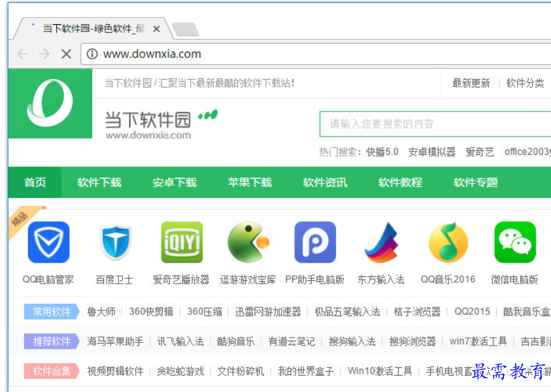
Task: Click the 爱奇艺播放器 iQIYI icon
Action: (x=182, y=242)
